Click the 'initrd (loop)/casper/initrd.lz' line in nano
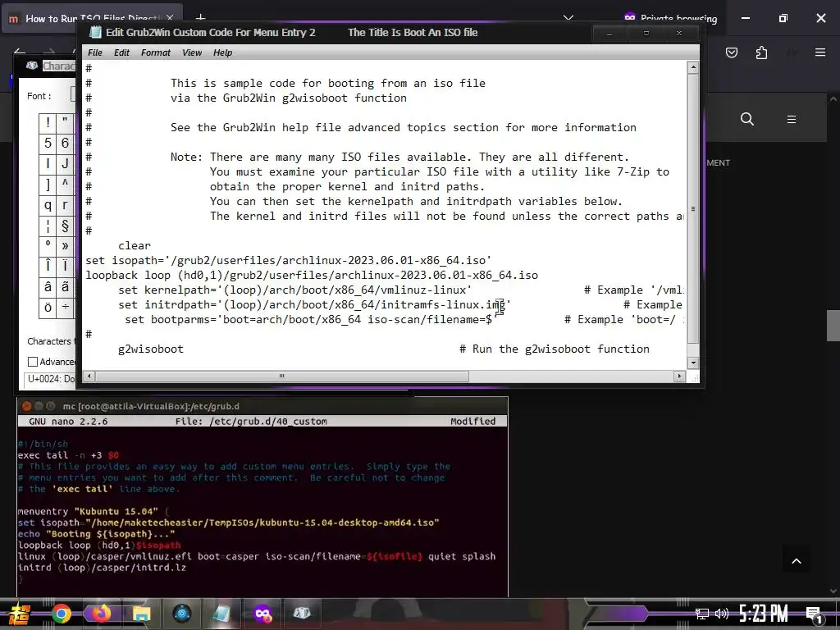 click(102, 568)
